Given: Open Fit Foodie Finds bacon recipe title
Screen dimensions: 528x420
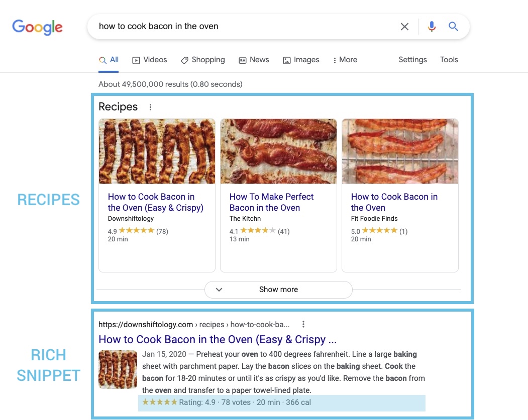Looking at the screenshot, I should click(394, 202).
